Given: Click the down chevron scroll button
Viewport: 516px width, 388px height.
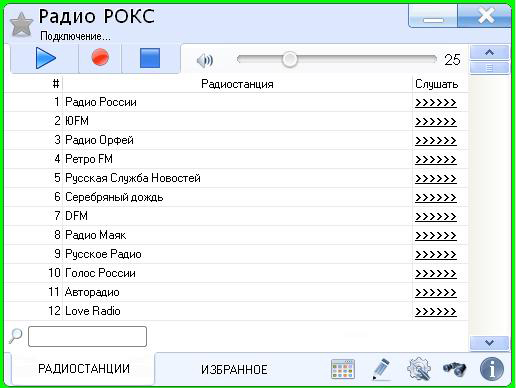Looking at the screenshot, I should [x=489, y=343].
